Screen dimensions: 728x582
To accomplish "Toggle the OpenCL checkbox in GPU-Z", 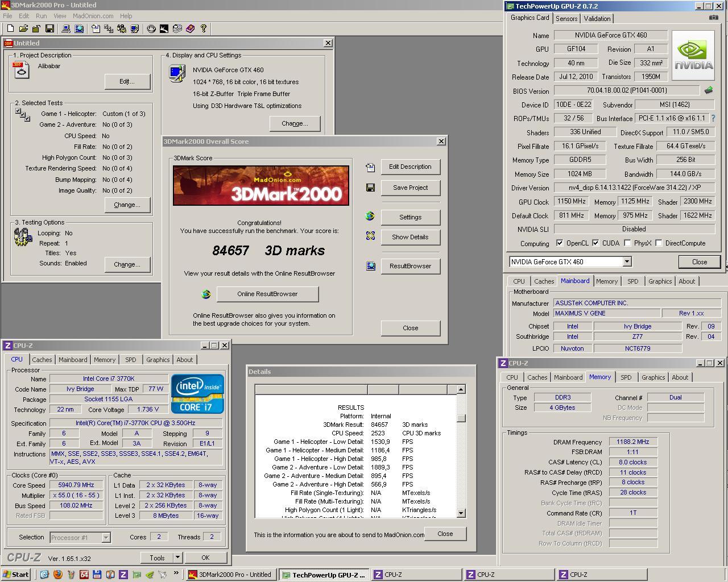I will [x=560, y=243].
